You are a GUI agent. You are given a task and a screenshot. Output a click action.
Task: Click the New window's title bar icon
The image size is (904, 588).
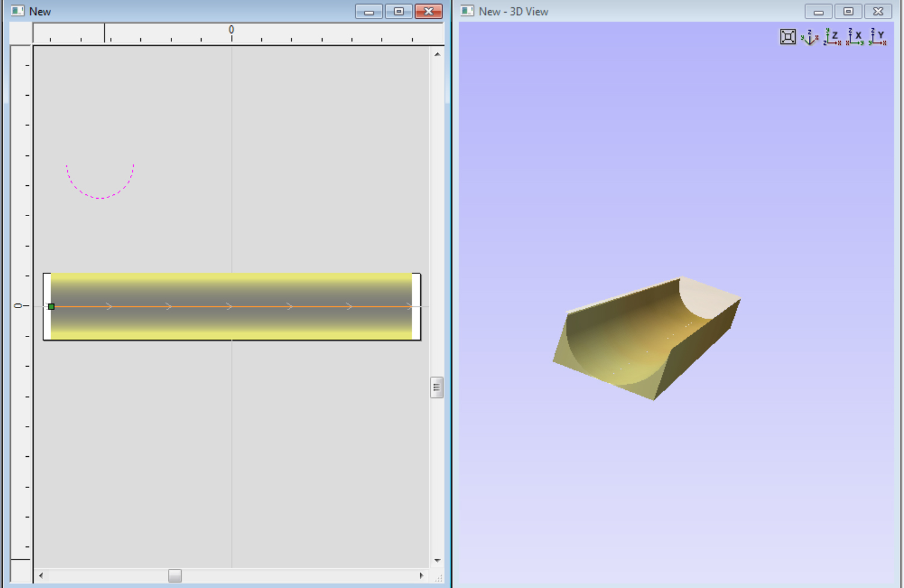click(x=17, y=11)
